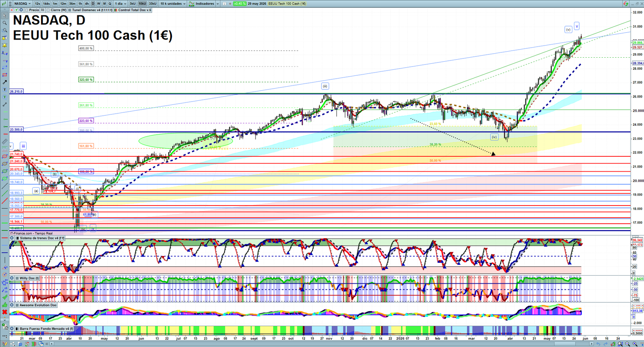Toggle the Cierre (W) checkbox
This screenshot has height=347, width=644.
[x=48, y=10]
